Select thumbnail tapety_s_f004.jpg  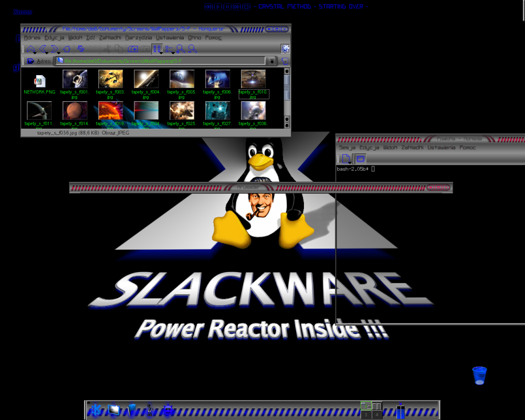(146, 79)
